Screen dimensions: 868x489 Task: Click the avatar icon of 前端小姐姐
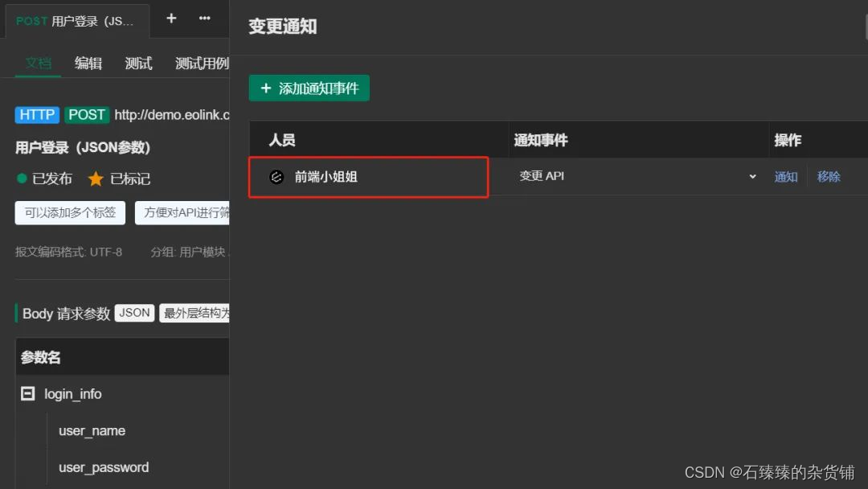276,176
